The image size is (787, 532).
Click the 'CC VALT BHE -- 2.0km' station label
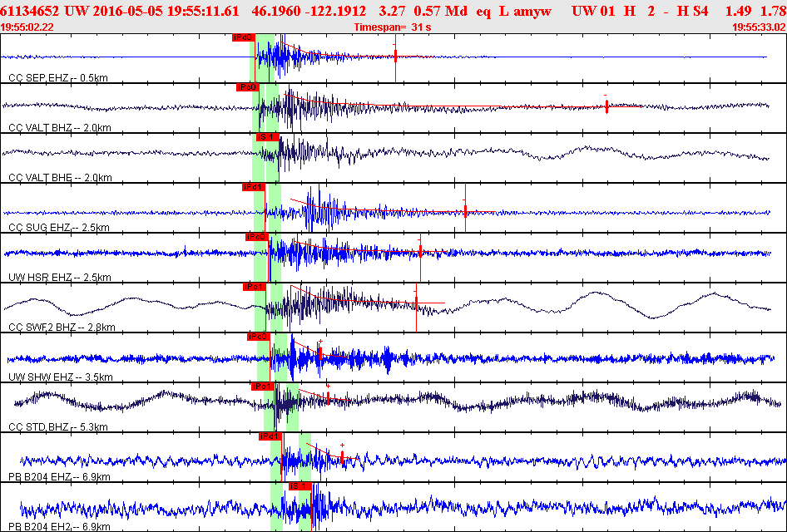pyautogui.click(x=60, y=177)
